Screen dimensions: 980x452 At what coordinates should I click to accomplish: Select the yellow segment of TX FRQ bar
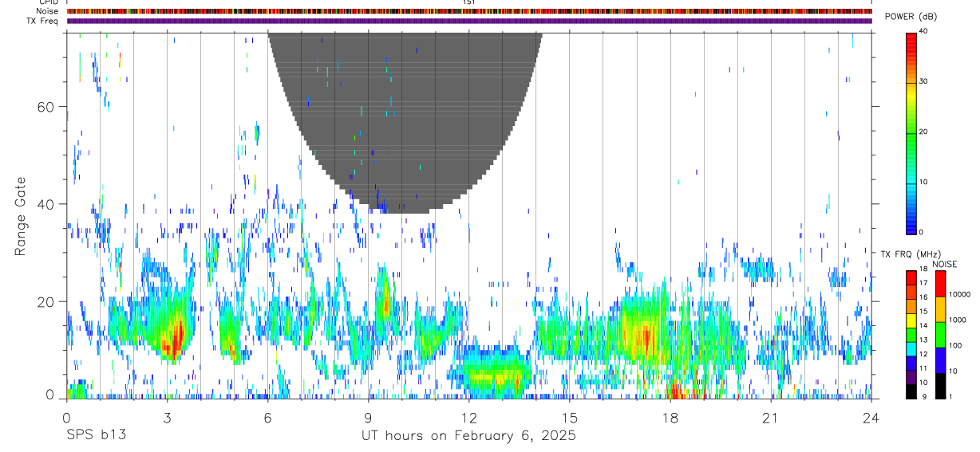911,320
